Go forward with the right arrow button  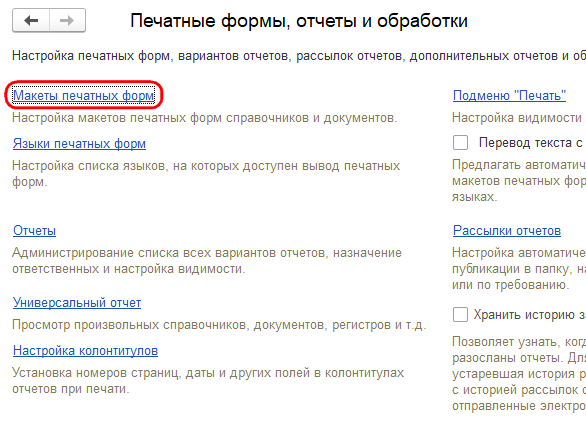tap(67, 21)
